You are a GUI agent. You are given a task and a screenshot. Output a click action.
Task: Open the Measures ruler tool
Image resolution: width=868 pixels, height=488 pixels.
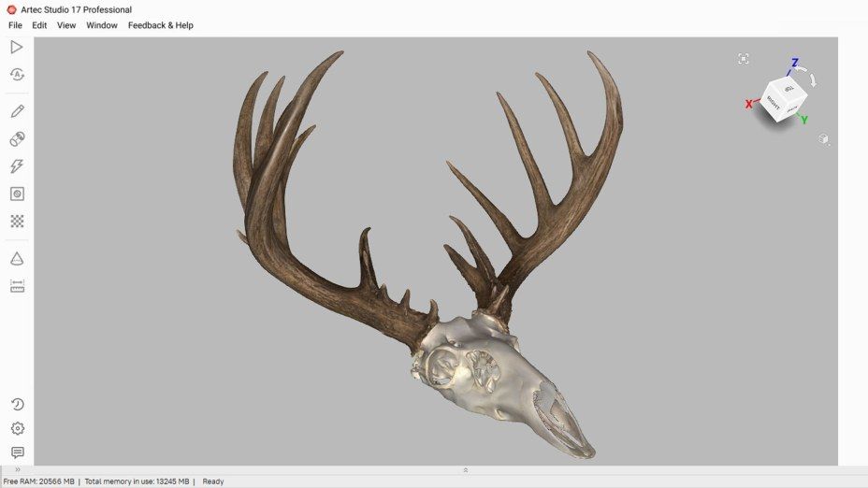pyautogui.click(x=17, y=286)
